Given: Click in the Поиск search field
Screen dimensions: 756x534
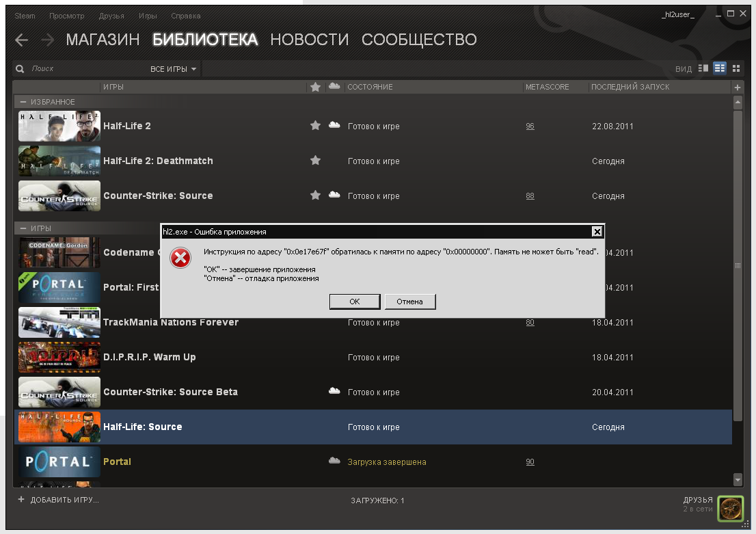Looking at the screenshot, I should (87, 69).
